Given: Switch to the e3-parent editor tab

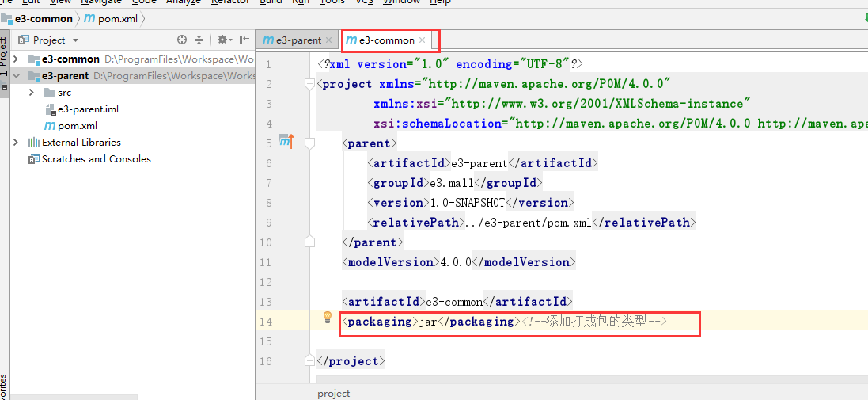Looking at the screenshot, I should 293,40.
